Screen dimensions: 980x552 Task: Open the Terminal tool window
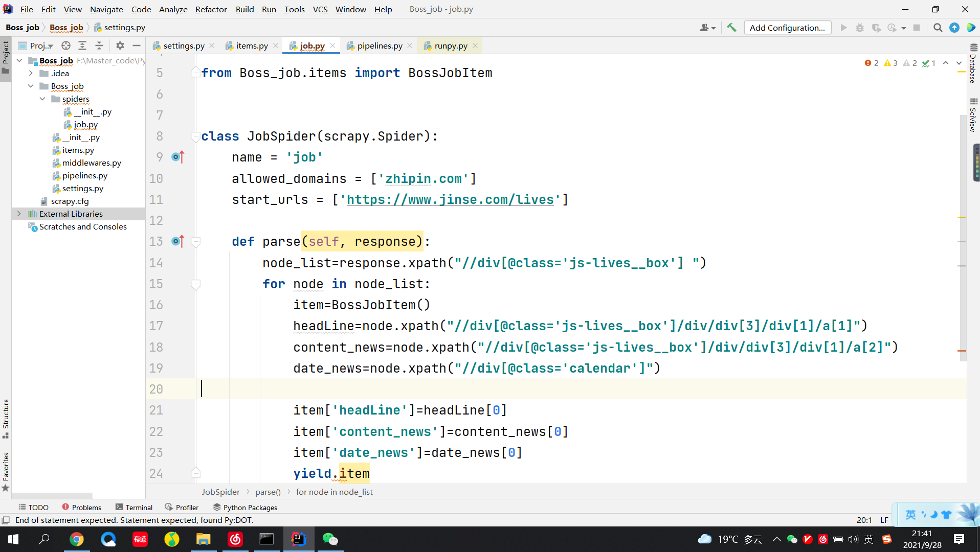tap(134, 507)
